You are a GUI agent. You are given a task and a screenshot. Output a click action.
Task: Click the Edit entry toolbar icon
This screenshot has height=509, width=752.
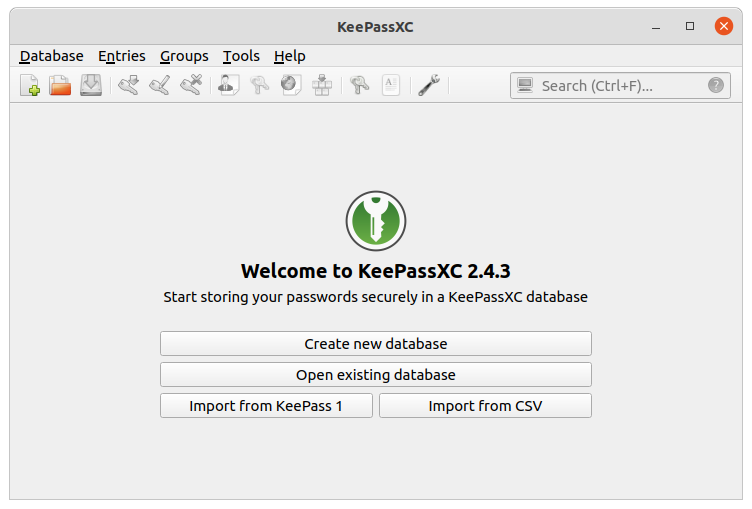(159, 86)
